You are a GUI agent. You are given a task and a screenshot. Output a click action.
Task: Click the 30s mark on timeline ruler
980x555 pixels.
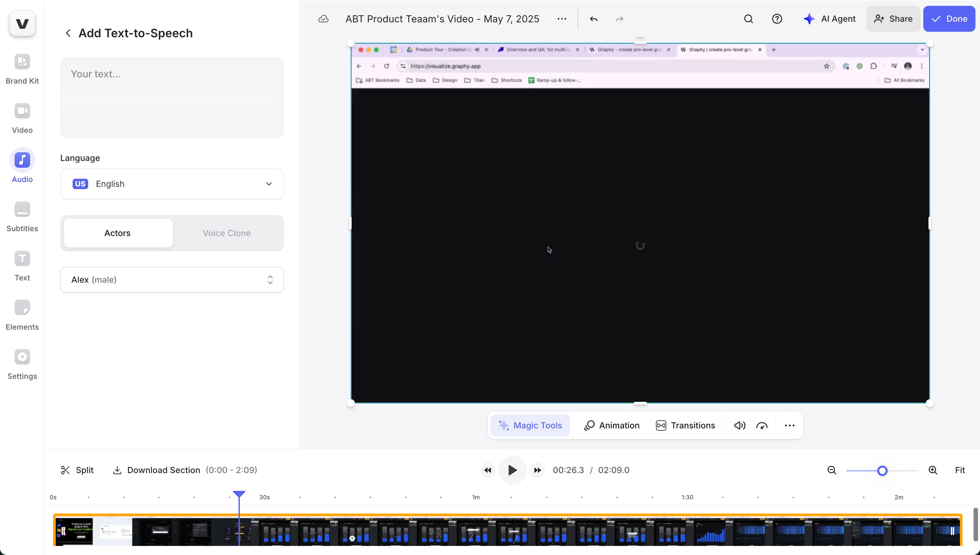(264, 497)
